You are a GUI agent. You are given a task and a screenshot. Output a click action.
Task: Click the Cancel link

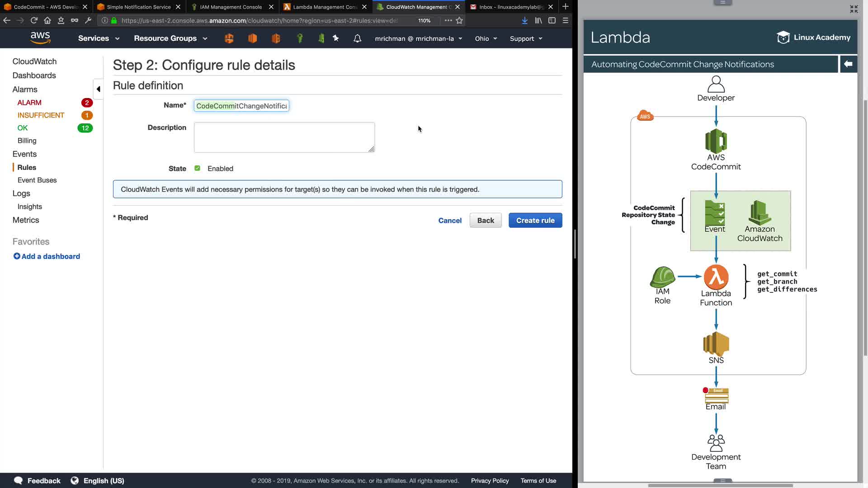[450, 221]
